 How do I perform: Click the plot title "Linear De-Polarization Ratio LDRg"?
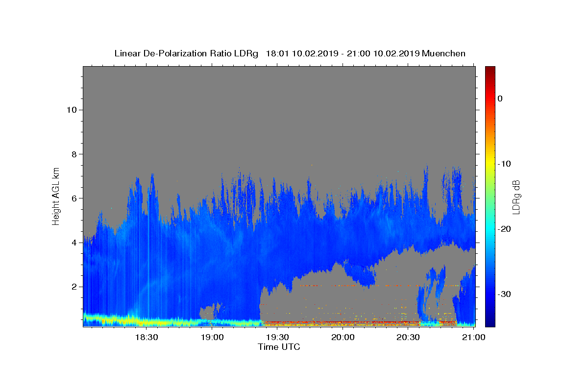186,53
